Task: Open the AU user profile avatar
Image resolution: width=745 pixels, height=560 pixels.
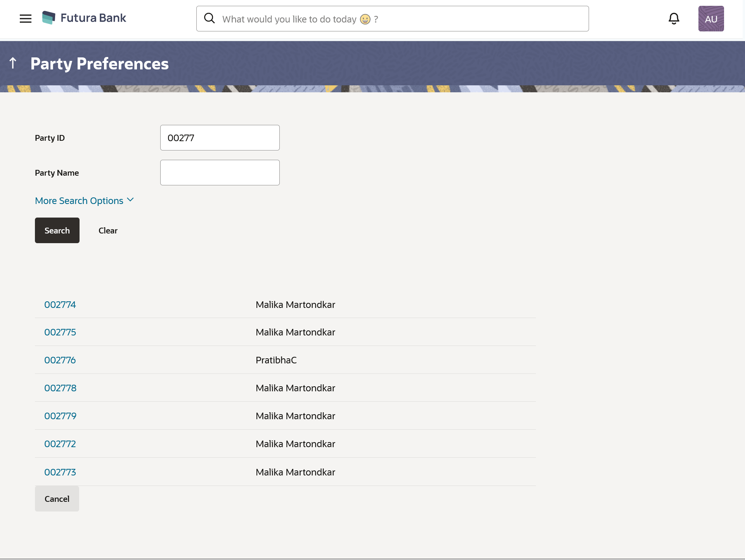Action: click(711, 19)
